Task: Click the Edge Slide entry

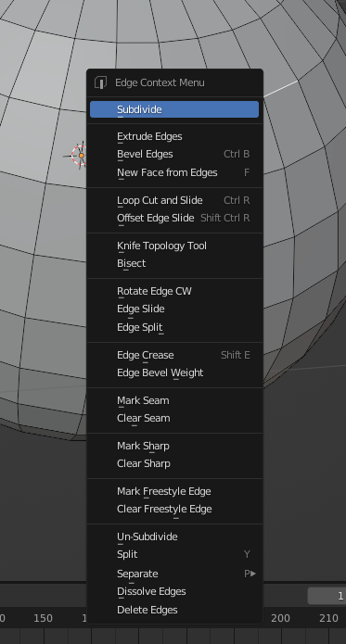Action: [174, 309]
